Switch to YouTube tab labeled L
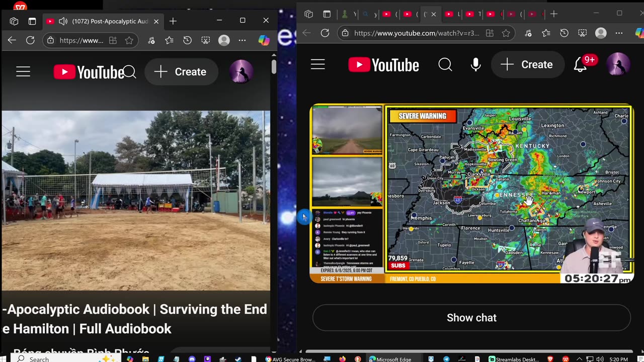Screen dimensions: 644x362 pyautogui.click(x=452, y=14)
